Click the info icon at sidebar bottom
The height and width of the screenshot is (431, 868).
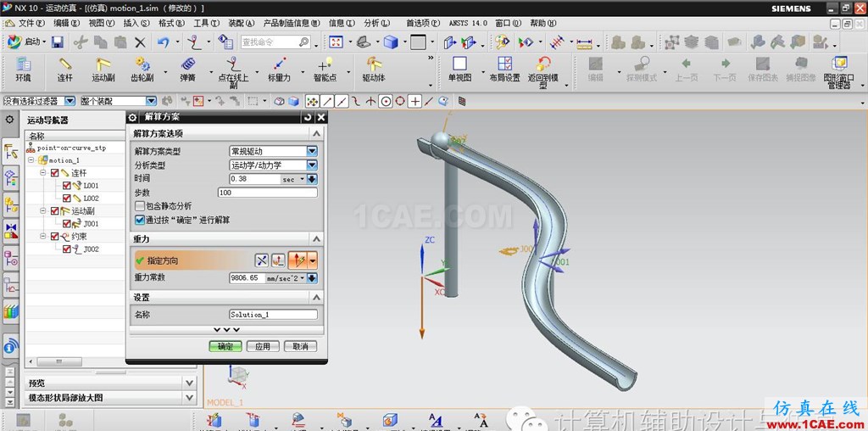tap(10, 347)
